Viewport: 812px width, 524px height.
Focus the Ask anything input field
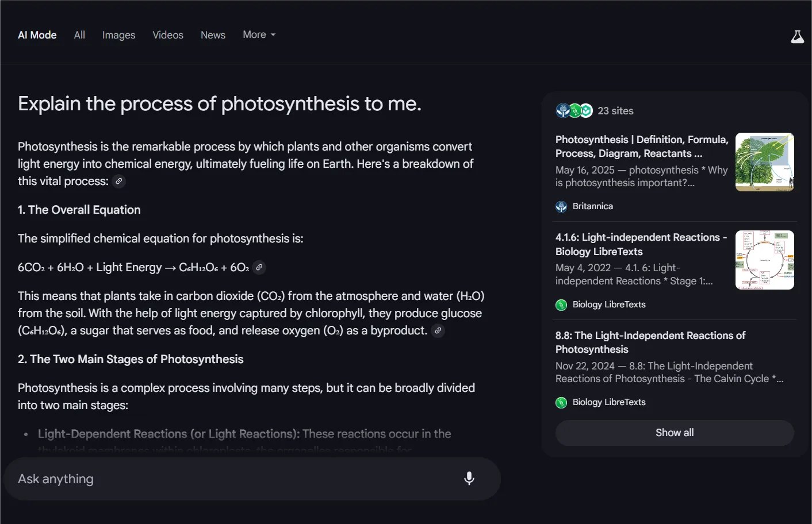(x=230, y=479)
